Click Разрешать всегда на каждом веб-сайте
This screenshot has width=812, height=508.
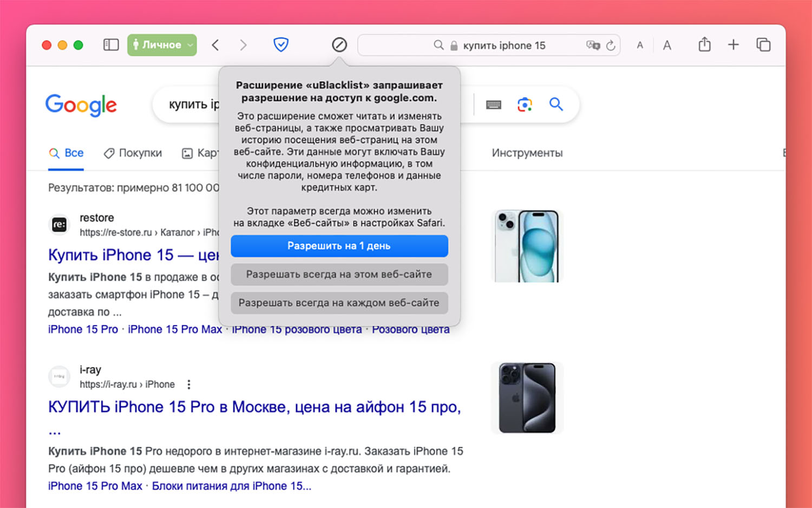tap(339, 303)
